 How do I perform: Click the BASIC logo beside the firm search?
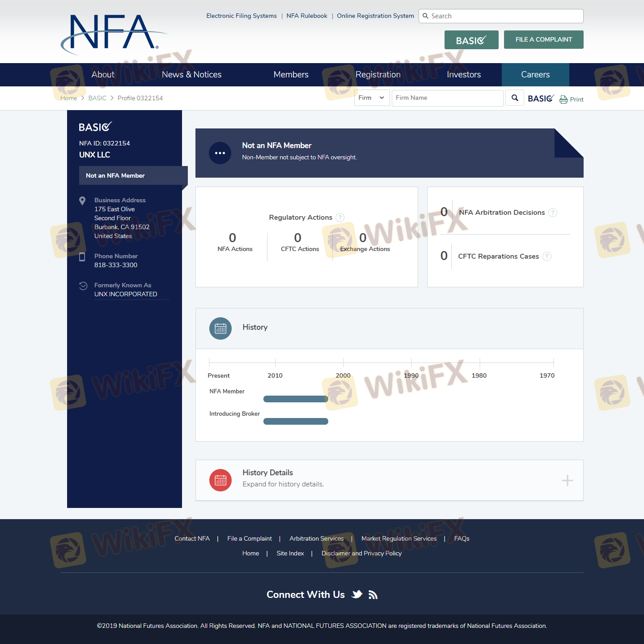coord(541,98)
